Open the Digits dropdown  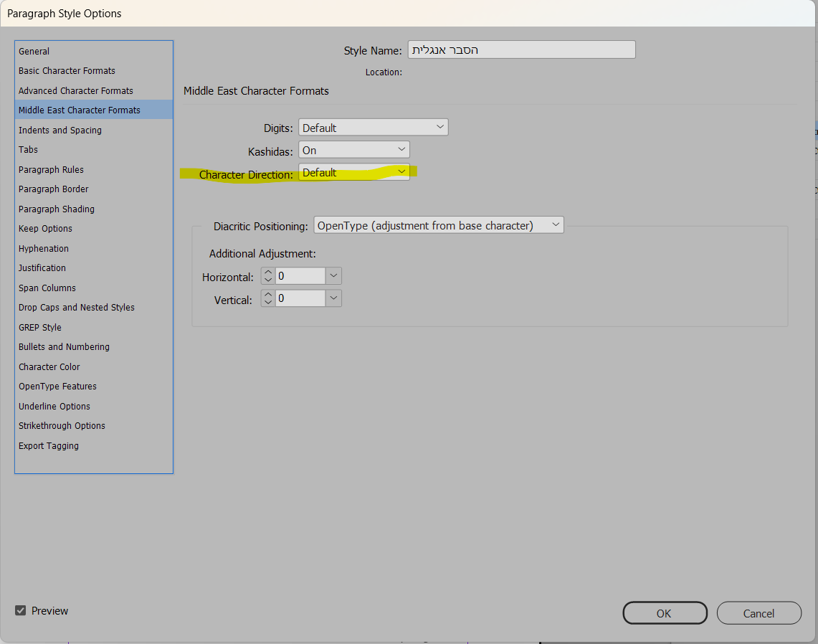click(x=373, y=128)
